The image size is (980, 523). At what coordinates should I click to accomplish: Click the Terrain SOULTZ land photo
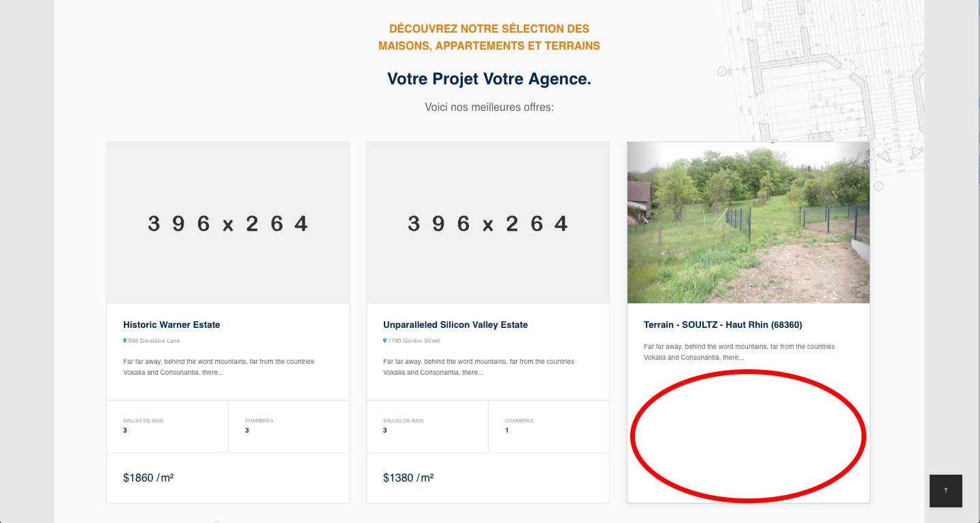748,223
